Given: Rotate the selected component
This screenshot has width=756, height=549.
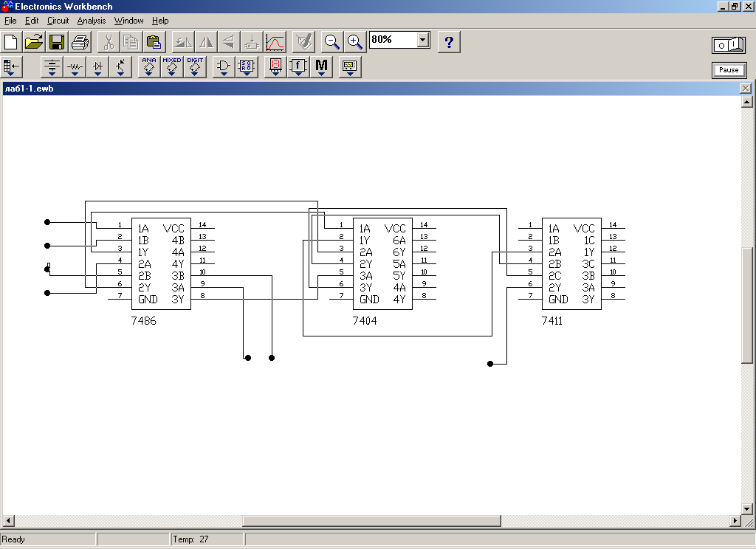Looking at the screenshot, I should [183, 42].
